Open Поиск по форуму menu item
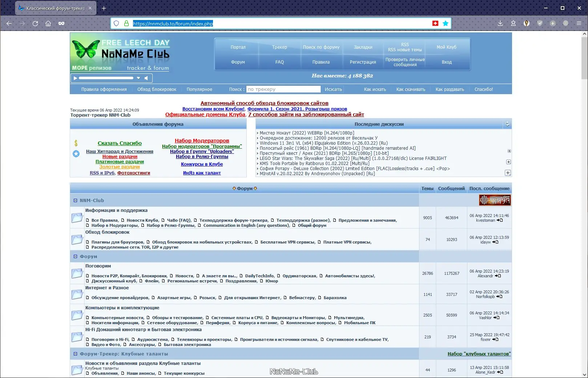 (321, 47)
